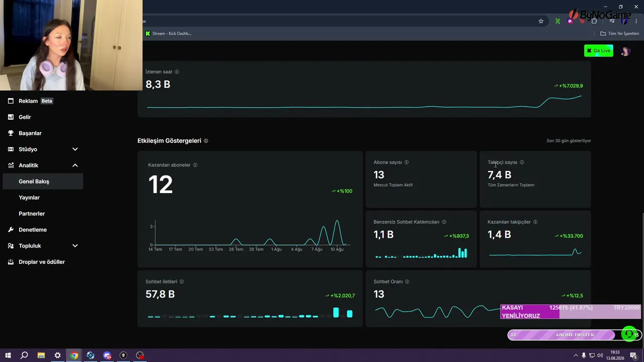Click the Benzersiz Sohbet Katılımcıları bar chart
The image size is (644, 362).
pos(421,253)
